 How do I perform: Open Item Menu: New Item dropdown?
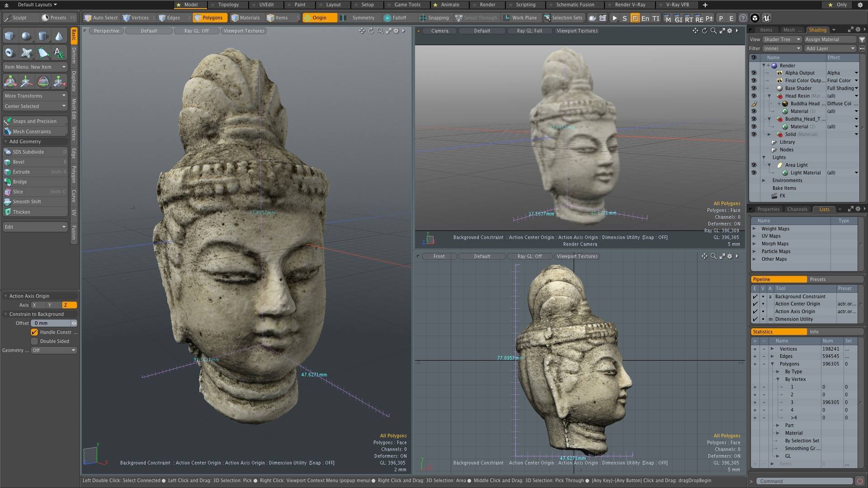35,67
